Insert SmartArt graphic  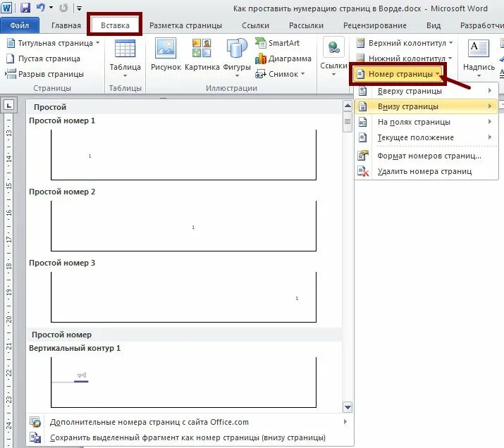click(x=277, y=43)
